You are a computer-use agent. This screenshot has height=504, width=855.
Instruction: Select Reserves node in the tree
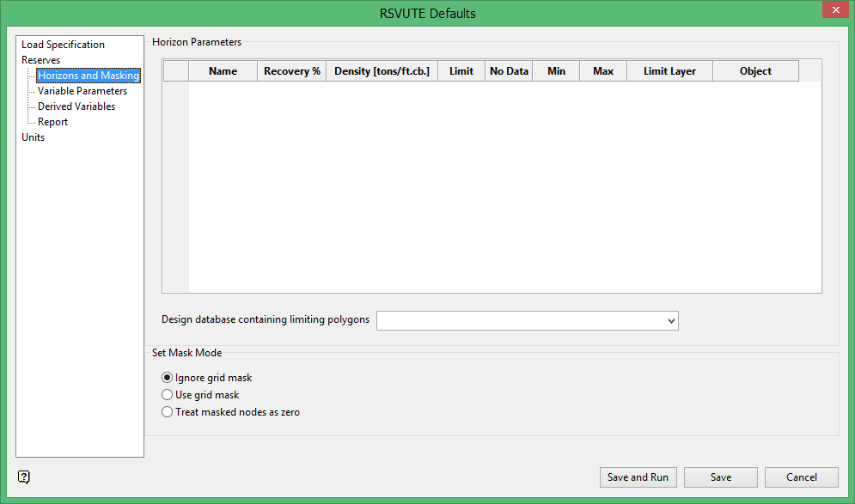(x=41, y=60)
